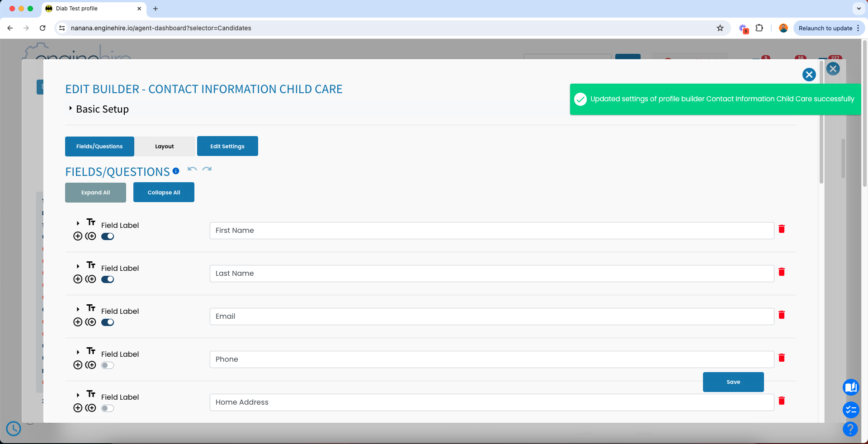Expand the First Name field row
Screen dimensions: 868x444
(78, 223)
